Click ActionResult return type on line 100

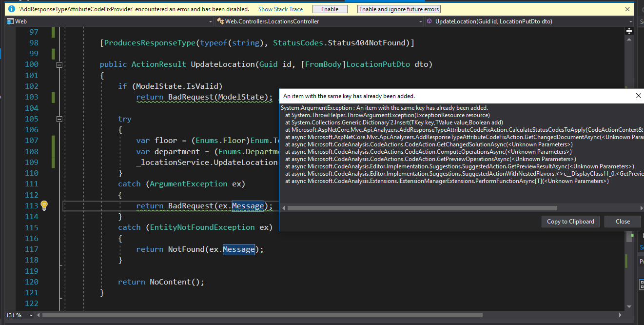(158, 64)
